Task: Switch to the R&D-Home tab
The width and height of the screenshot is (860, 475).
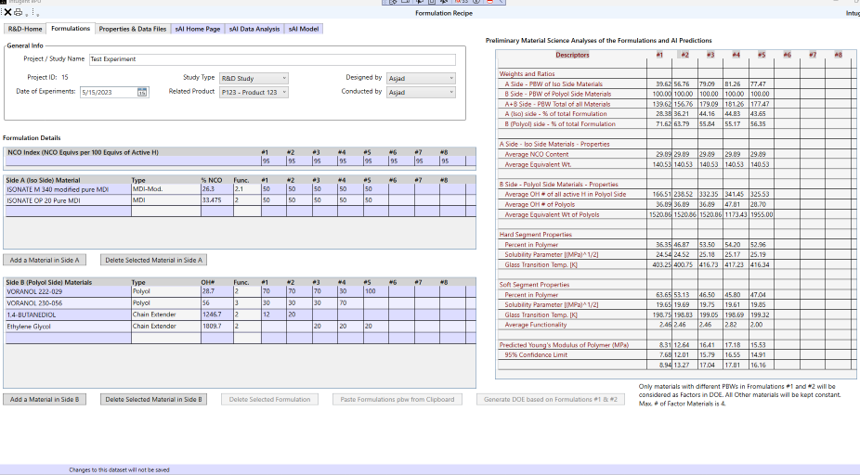Action: coord(25,29)
